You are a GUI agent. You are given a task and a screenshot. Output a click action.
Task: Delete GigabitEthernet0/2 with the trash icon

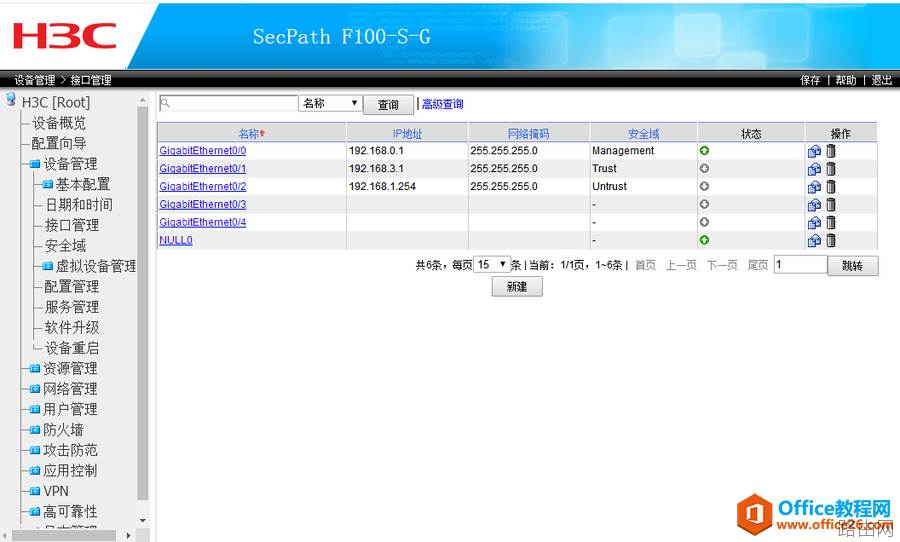tap(831, 186)
